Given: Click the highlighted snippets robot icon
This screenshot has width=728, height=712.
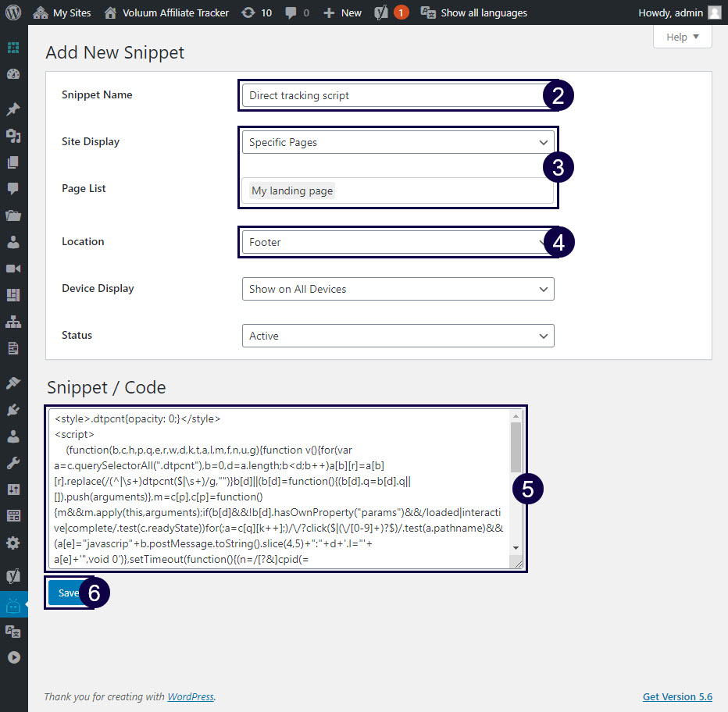Looking at the screenshot, I should pos(12,603).
